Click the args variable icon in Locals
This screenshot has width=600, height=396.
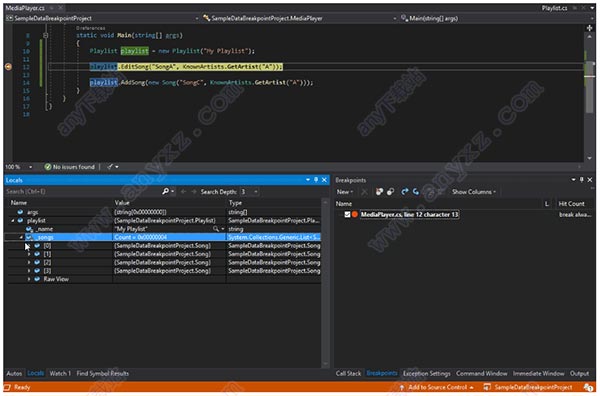(x=20, y=212)
